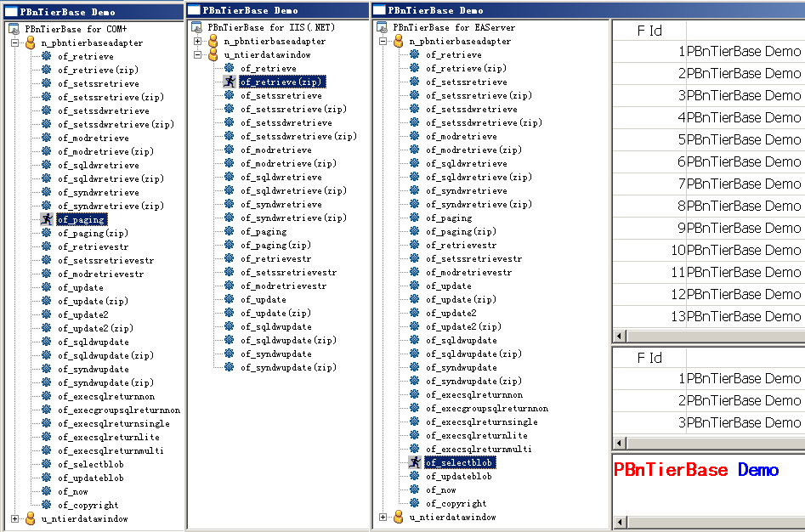Click title bar icon of IIS demo window
The height and width of the screenshot is (532, 805).
click(194, 9)
